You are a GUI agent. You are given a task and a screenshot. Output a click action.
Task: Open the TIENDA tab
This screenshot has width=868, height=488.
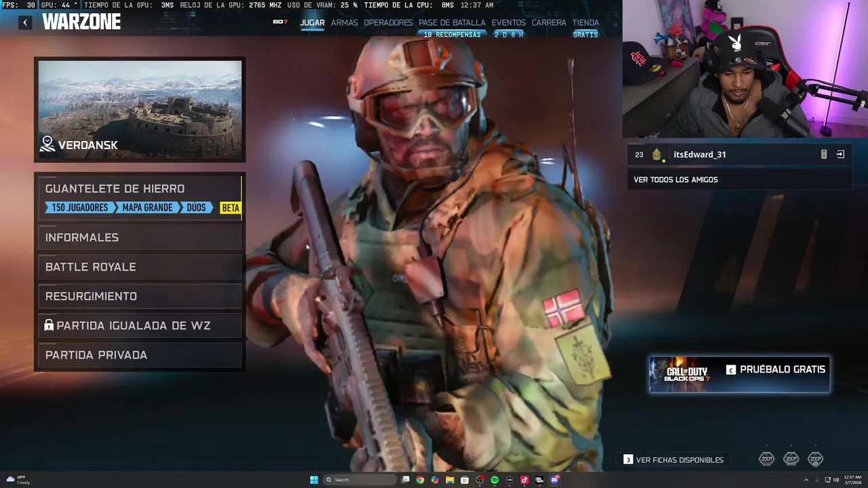(586, 22)
